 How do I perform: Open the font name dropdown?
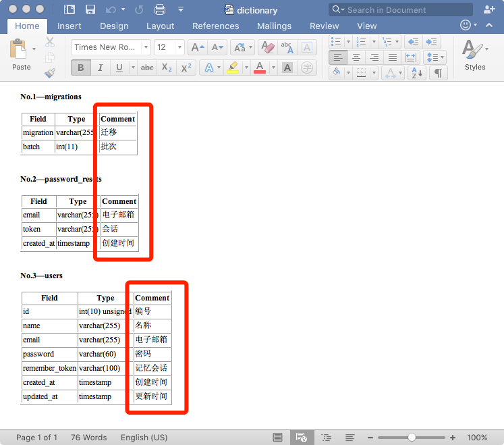pos(146,47)
